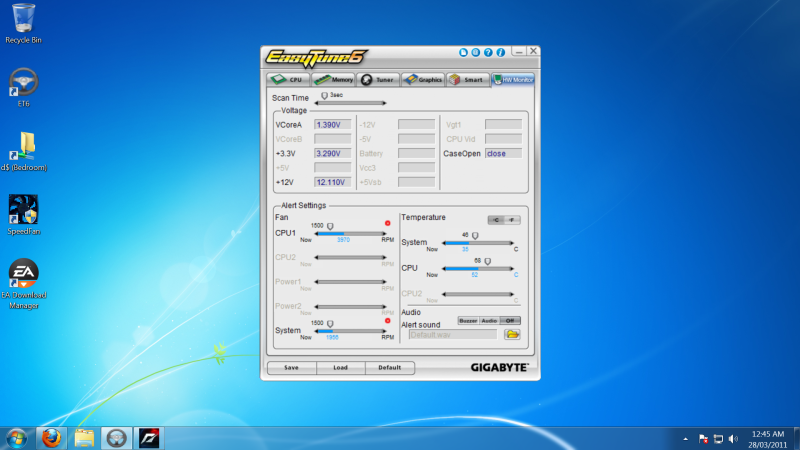Click the System temperature threshold handle

(x=475, y=236)
